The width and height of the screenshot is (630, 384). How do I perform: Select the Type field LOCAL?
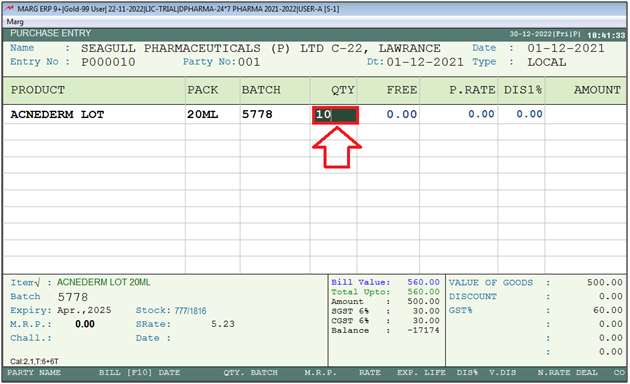pyautogui.click(x=546, y=62)
